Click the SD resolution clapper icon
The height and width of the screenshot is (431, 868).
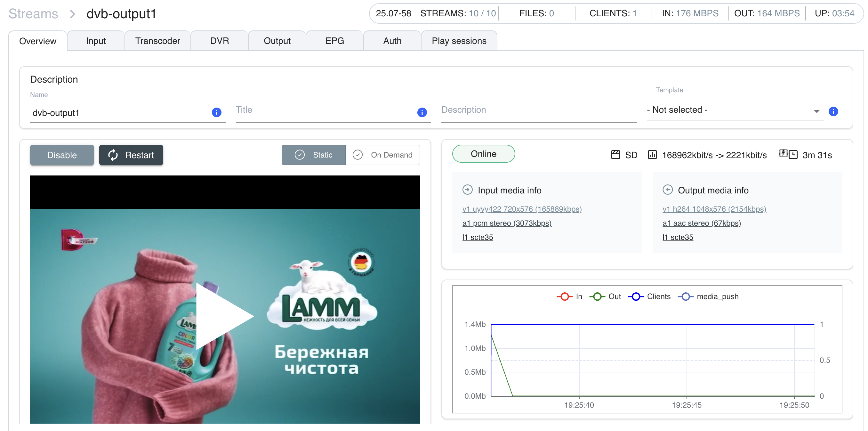click(615, 155)
